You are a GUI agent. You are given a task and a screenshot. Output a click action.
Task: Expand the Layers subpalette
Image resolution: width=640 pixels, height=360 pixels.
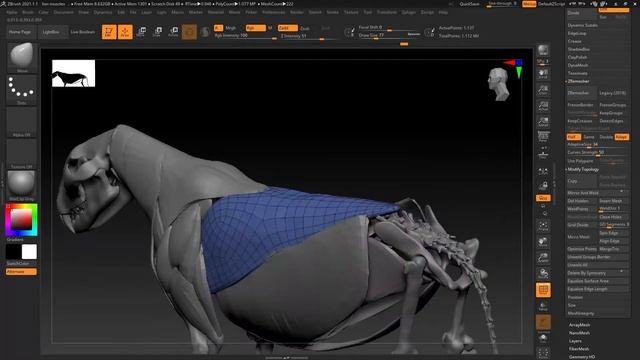coord(575,341)
